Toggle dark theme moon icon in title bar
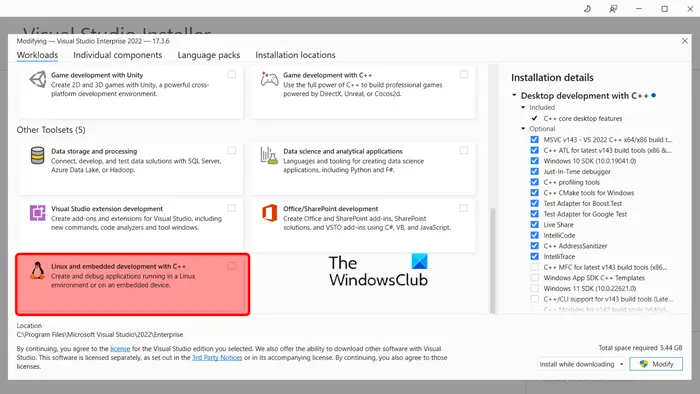700x394 pixels. pos(588,8)
